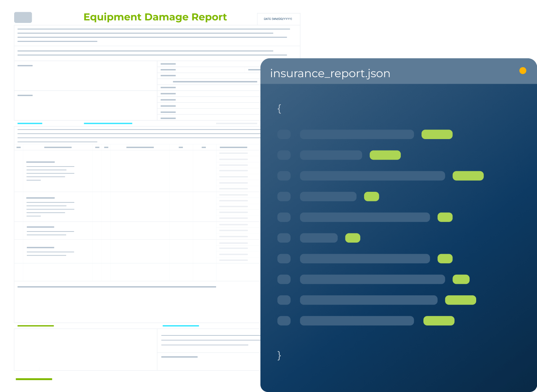The height and width of the screenshot is (392, 537).
Task: Click the longer cyan underlined section label mid-report
Action: [108, 123]
